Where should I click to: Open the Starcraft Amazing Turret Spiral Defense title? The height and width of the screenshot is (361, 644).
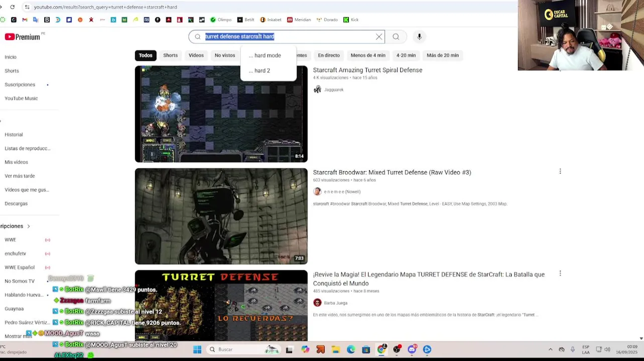click(x=367, y=70)
